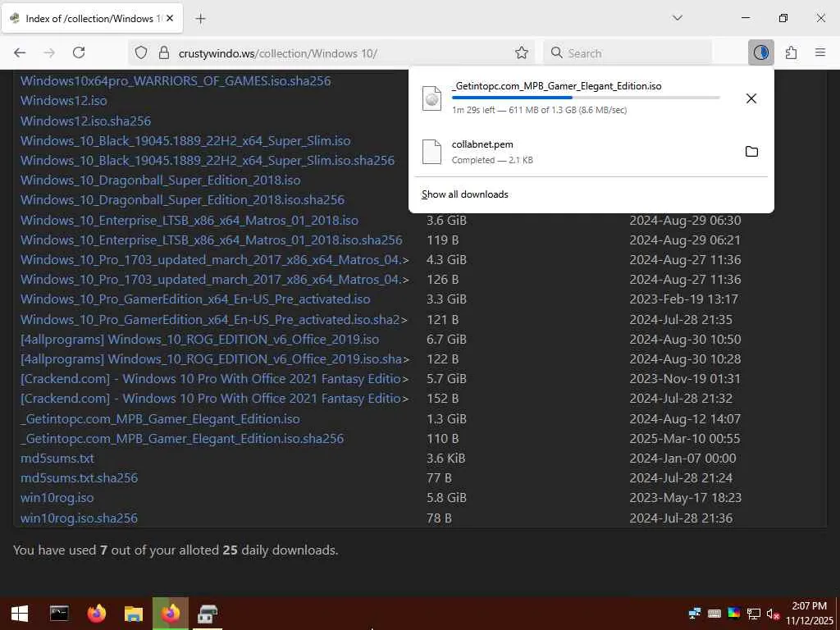Cancel the Gamer_Elegant_Edition.iso download
The image size is (840, 630).
(751, 98)
